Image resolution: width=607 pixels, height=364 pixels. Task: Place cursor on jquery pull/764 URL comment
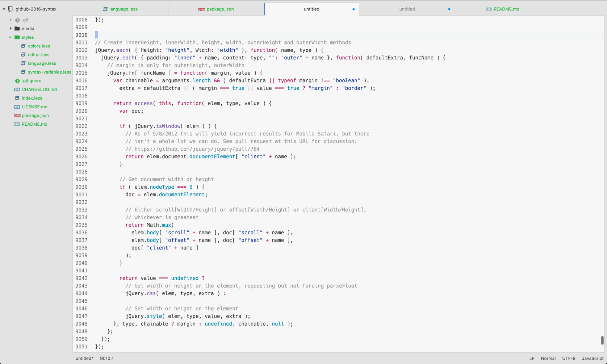tap(197, 149)
